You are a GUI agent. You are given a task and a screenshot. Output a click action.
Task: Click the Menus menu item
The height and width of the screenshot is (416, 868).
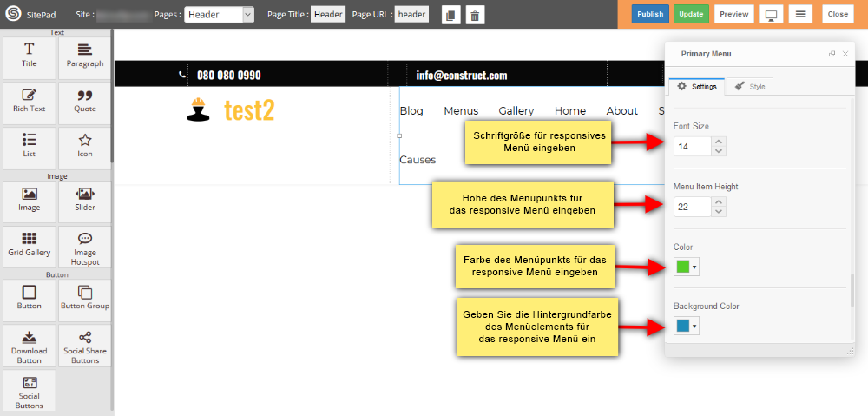(461, 111)
